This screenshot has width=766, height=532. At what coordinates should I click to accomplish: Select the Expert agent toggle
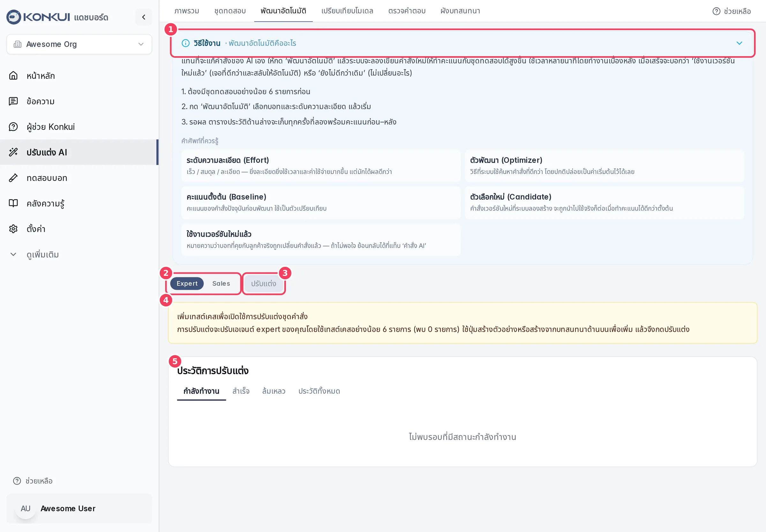pos(187,284)
